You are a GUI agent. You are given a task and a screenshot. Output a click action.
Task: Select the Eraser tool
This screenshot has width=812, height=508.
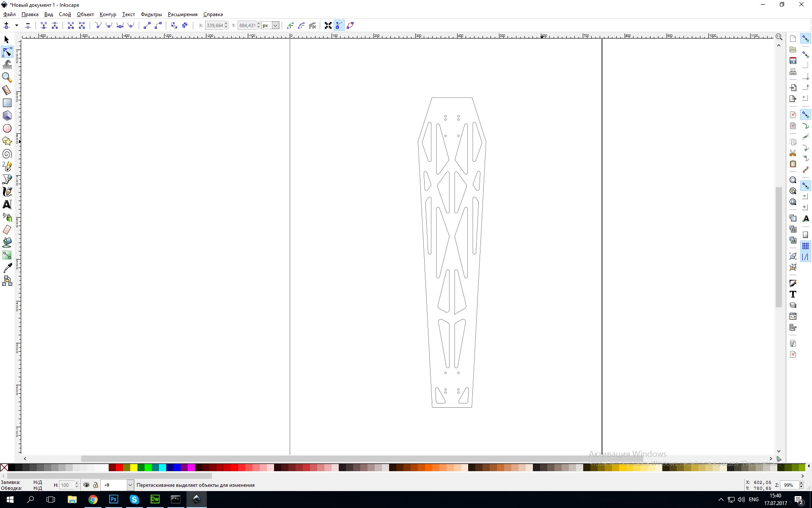(7, 230)
